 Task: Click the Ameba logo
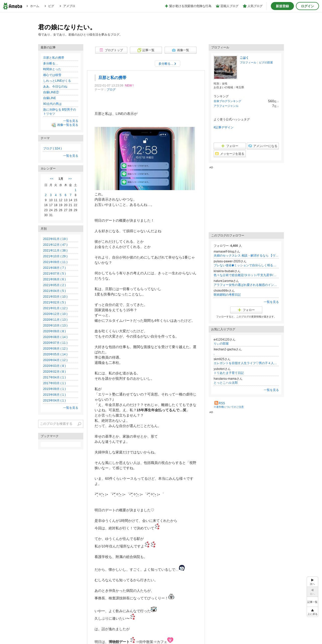pos(13,6)
